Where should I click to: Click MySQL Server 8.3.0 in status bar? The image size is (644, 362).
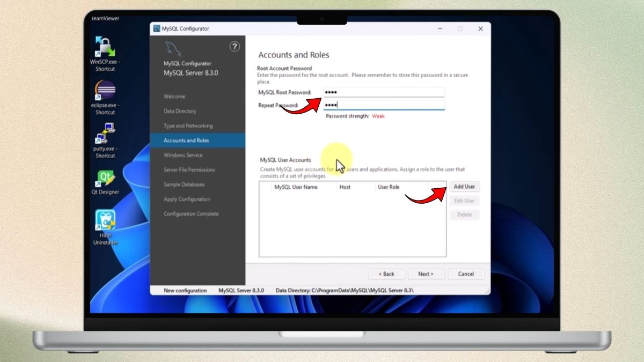click(241, 290)
